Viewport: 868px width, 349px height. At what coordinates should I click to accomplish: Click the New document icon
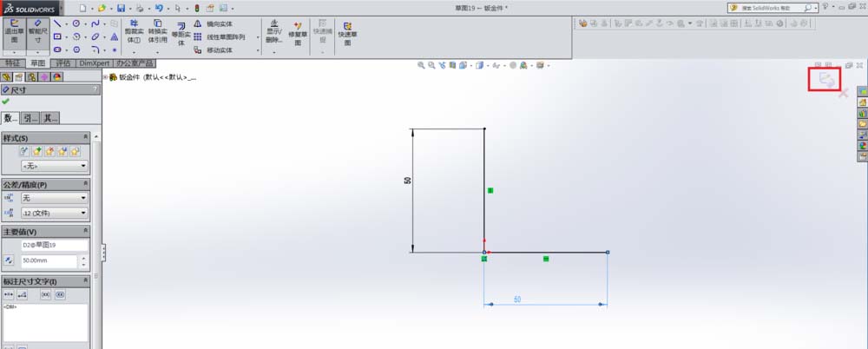point(83,8)
